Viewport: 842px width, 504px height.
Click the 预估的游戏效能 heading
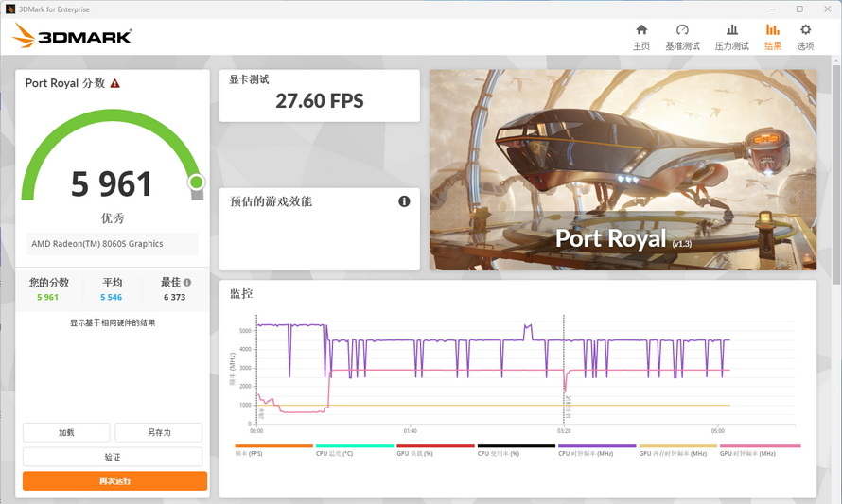tap(272, 201)
